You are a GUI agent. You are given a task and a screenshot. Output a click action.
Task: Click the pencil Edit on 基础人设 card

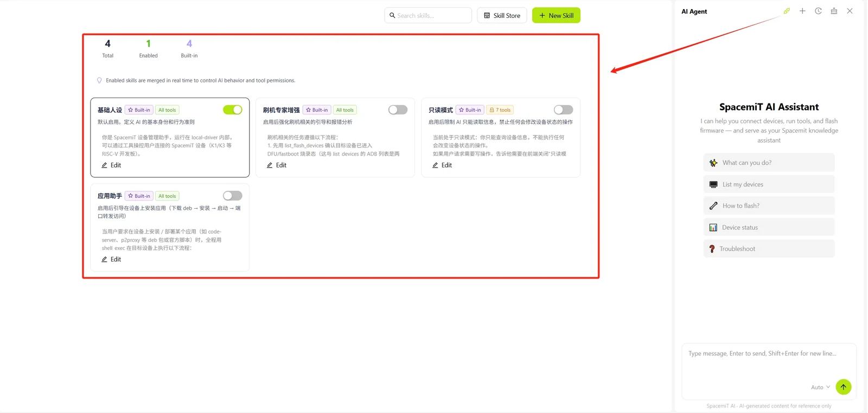[111, 165]
